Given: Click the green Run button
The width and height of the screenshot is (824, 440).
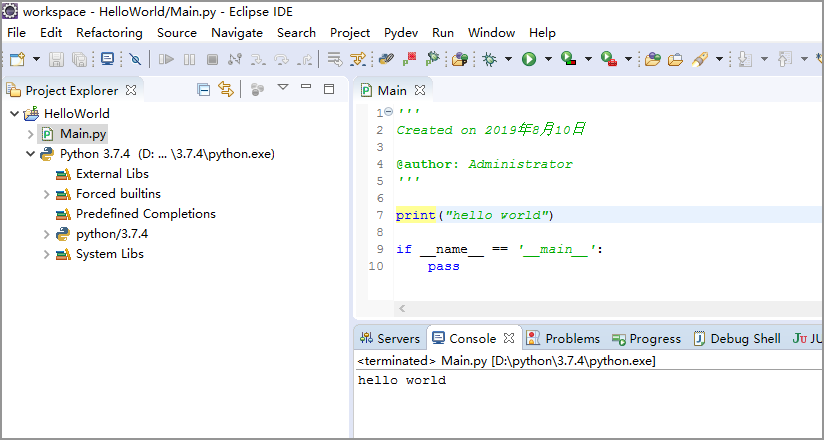Looking at the screenshot, I should point(529,59).
